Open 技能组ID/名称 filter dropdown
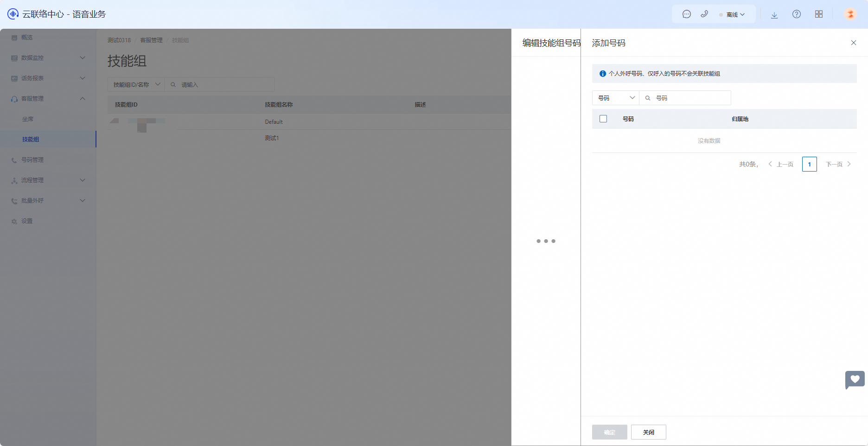The height and width of the screenshot is (446, 868). coord(136,84)
